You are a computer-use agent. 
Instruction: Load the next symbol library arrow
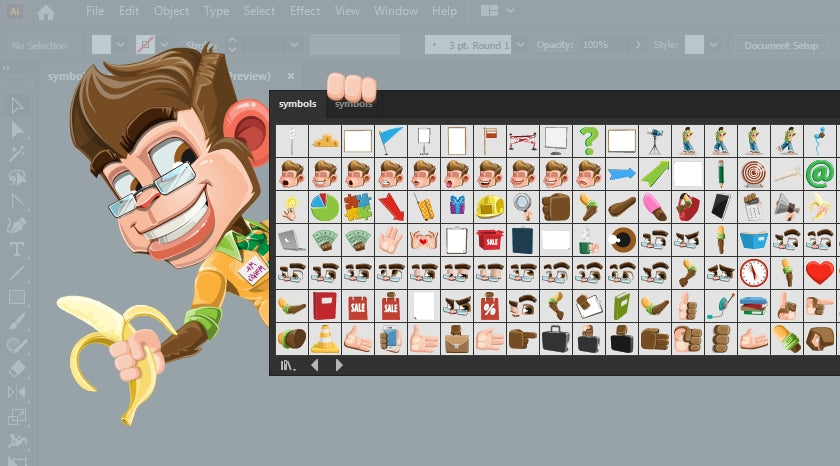pyautogui.click(x=339, y=365)
